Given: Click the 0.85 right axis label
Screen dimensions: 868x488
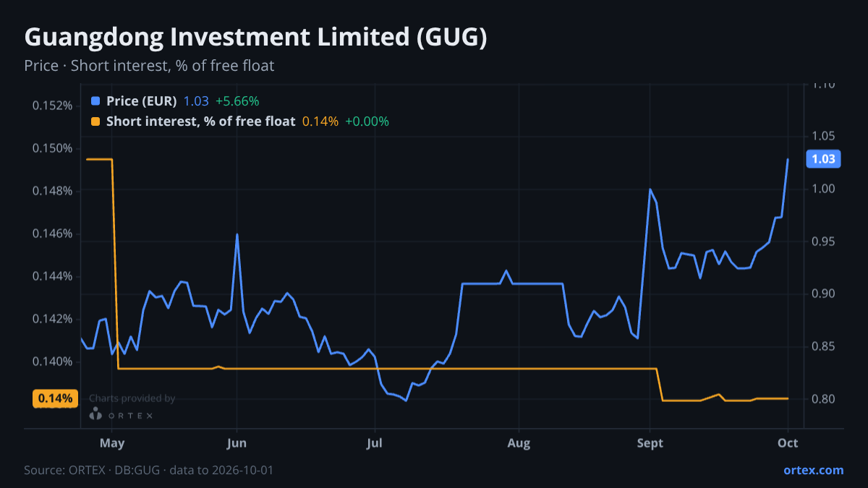Looking at the screenshot, I should pos(823,346).
